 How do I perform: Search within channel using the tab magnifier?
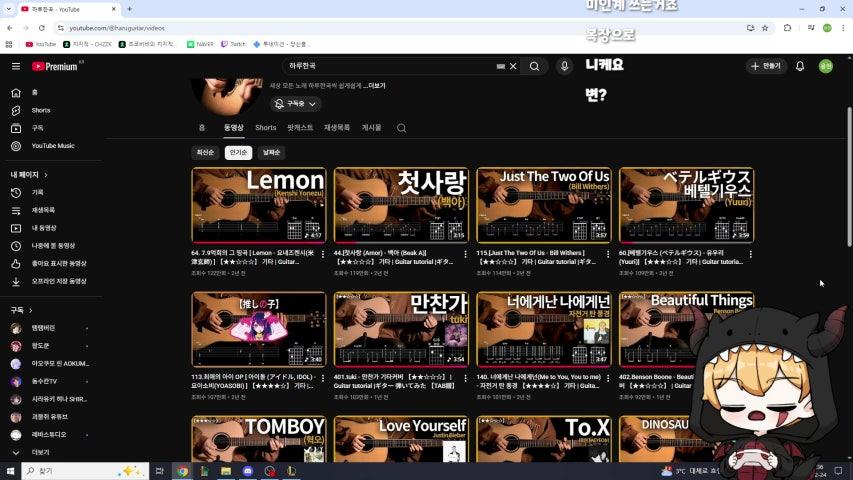pos(401,128)
